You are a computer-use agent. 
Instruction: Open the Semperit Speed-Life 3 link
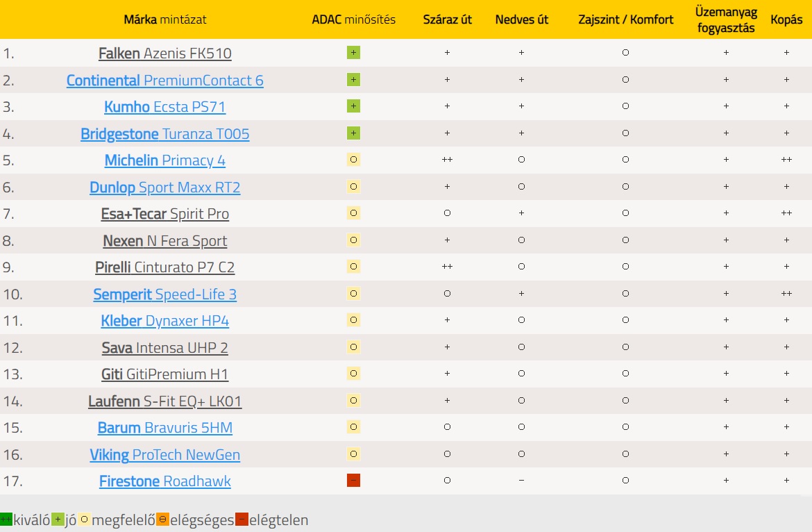tap(164, 294)
